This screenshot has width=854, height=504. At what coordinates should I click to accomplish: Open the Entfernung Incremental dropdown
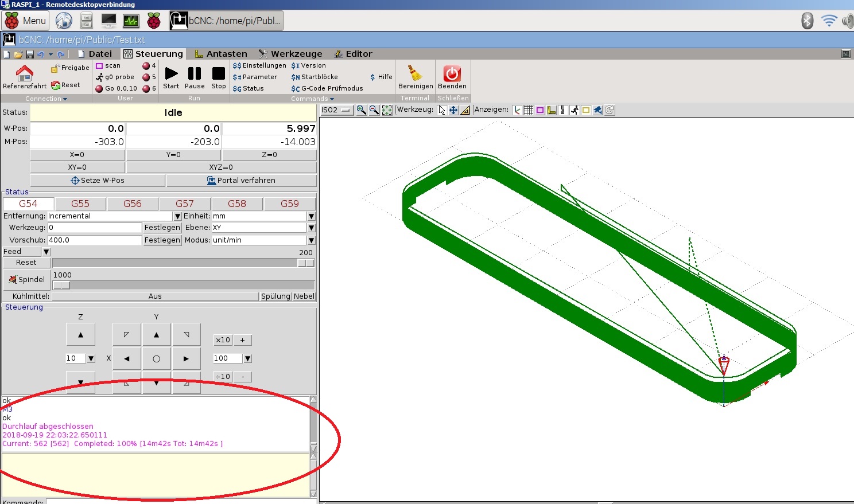coord(177,216)
